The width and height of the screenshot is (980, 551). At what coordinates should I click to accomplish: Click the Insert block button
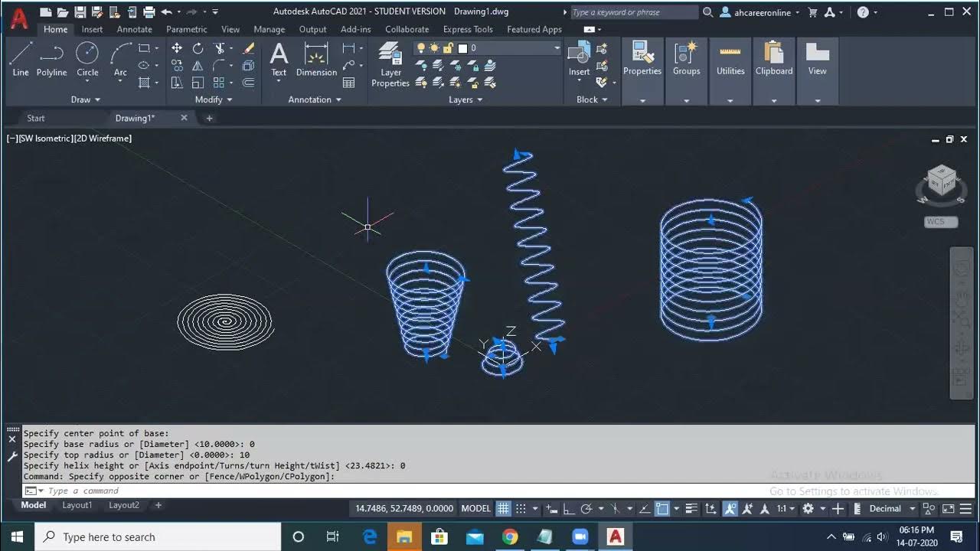click(x=579, y=59)
